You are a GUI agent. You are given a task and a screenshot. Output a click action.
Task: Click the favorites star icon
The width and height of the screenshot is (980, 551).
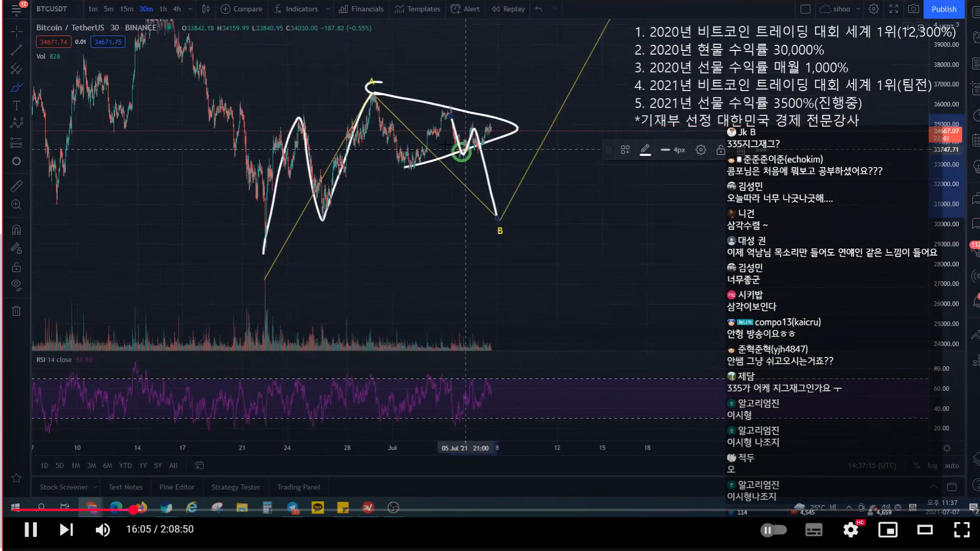(17, 478)
